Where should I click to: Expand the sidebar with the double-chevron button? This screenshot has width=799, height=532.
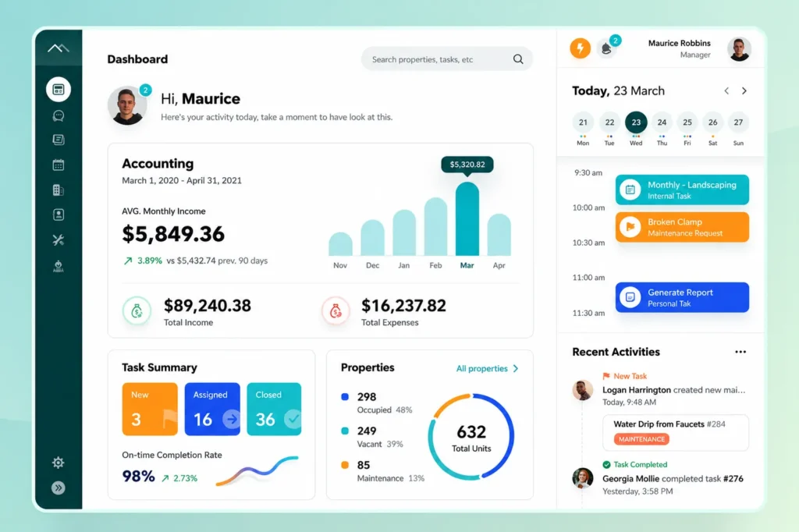pos(58,488)
